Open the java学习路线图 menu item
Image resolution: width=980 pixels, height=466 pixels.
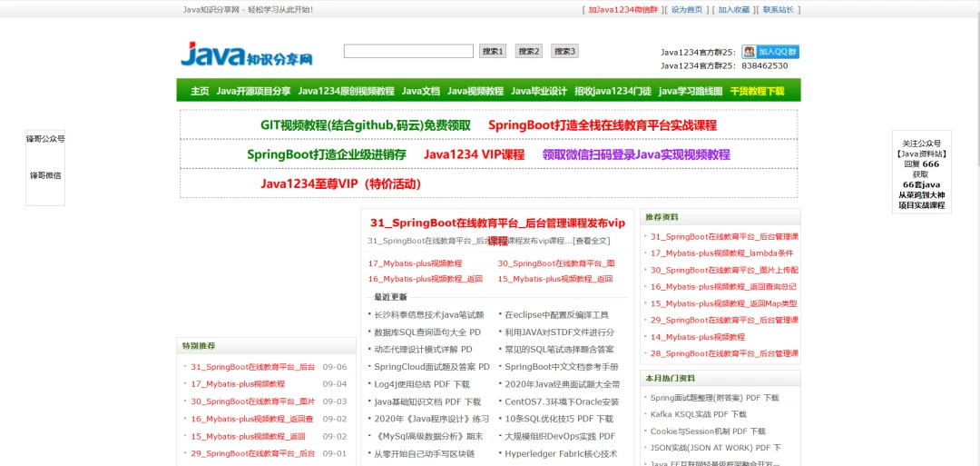pos(691,91)
